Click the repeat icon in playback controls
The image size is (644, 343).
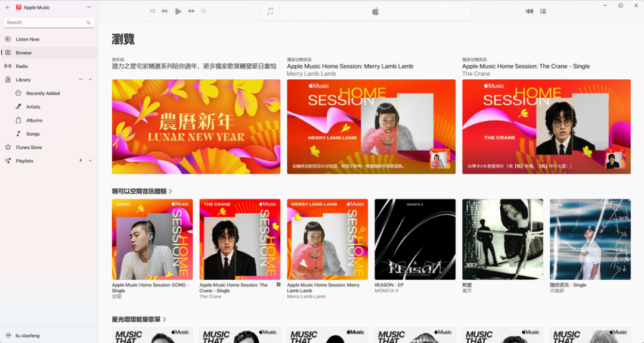point(203,10)
